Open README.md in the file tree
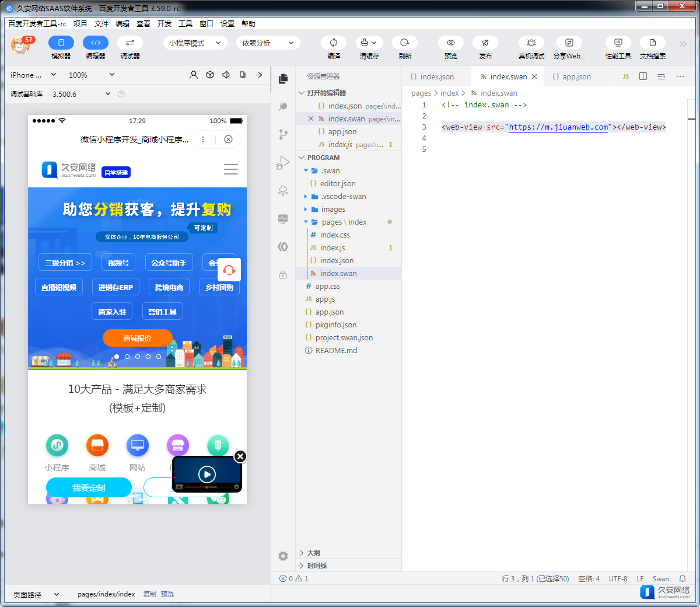The image size is (700, 607). 348,351
